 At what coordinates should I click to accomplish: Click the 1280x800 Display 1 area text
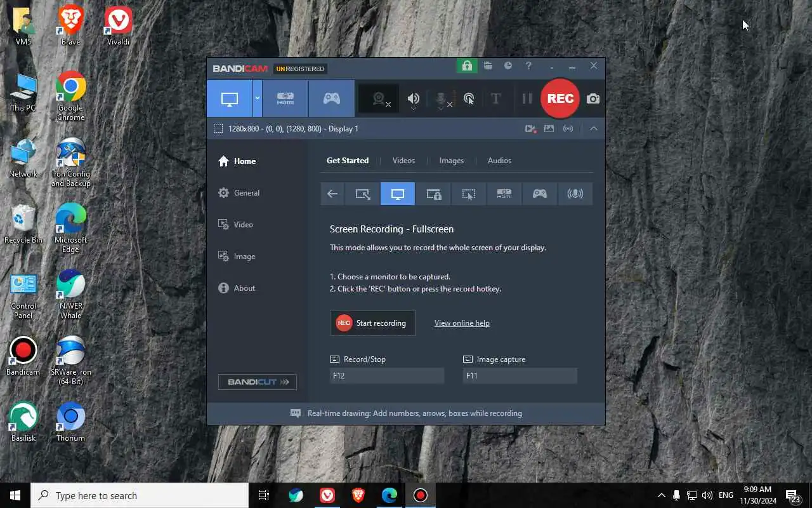[293, 128]
